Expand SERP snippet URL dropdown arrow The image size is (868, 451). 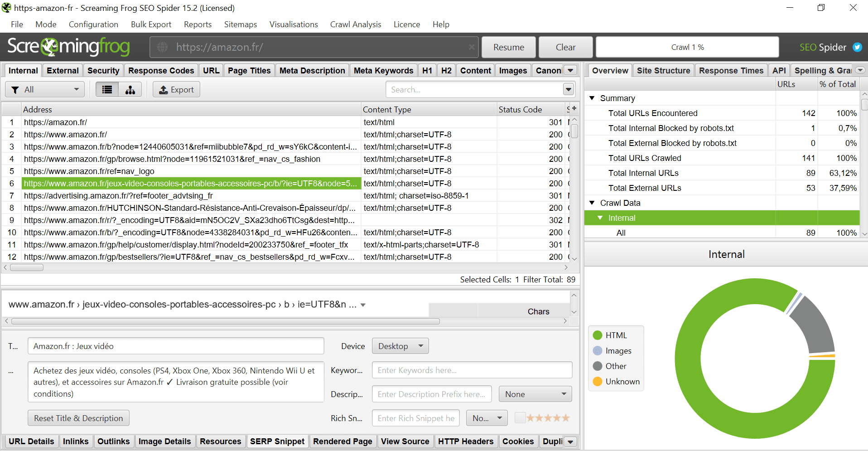[x=363, y=305]
